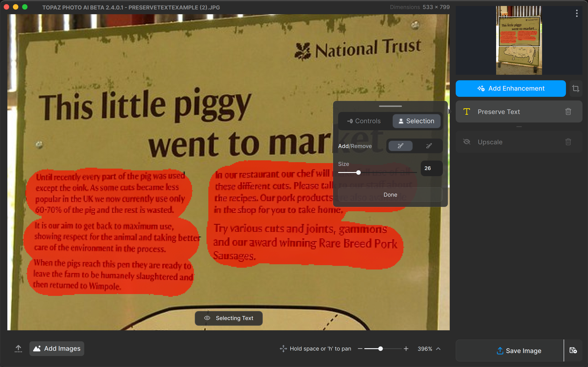The image size is (588, 367).
Task: Open the Add Images panel
Action: 57,348
